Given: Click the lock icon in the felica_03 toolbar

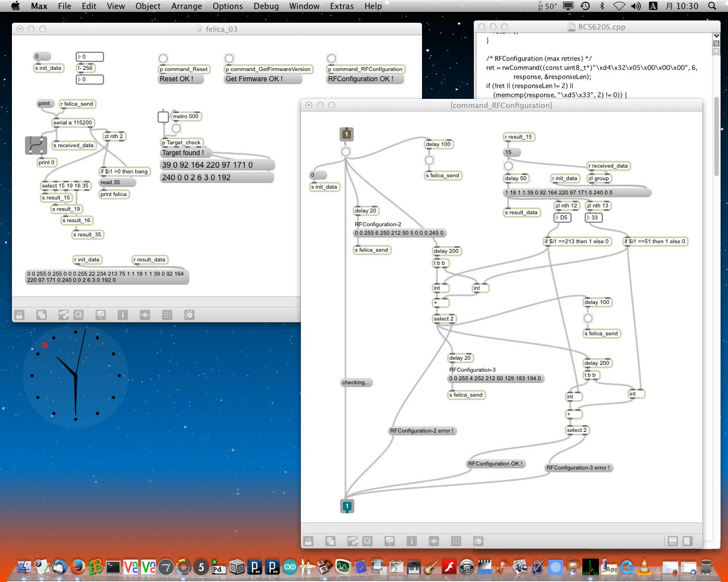Looking at the screenshot, I should coord(19,315).
